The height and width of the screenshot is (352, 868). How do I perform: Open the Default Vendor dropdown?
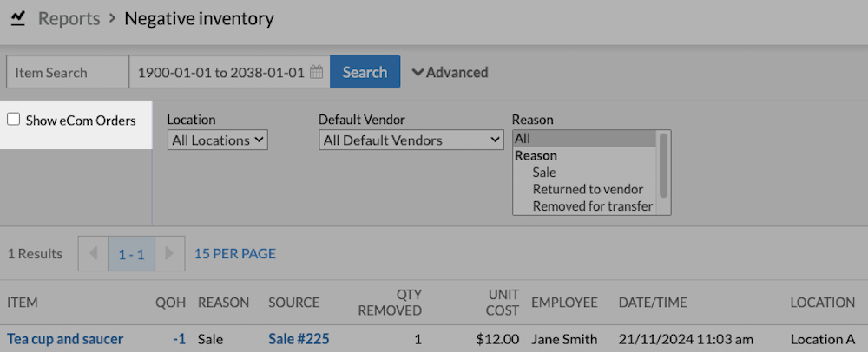pos(411,140)
